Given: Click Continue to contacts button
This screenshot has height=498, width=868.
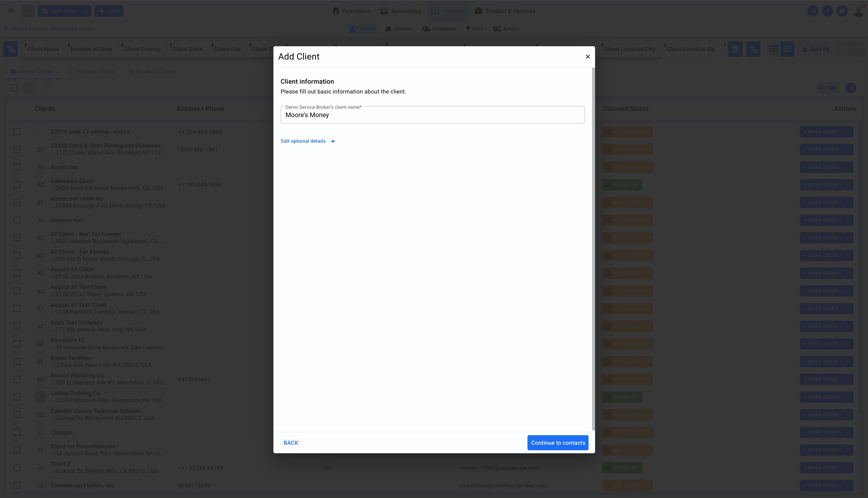Looking at the screenshot, I should pos(557,442).
